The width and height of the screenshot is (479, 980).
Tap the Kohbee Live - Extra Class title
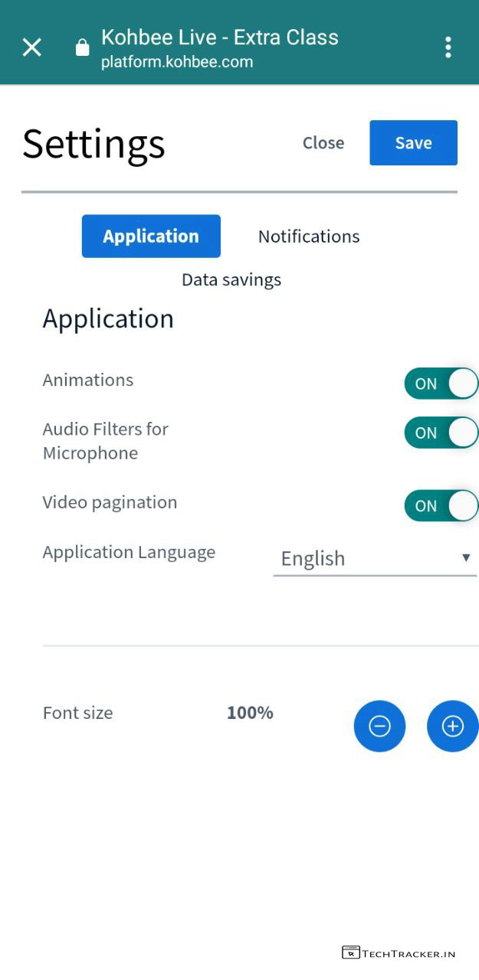tap(220, 37)
